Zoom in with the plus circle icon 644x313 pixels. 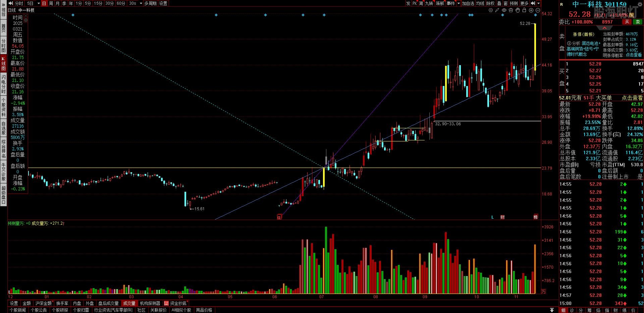tap(531, 10)
